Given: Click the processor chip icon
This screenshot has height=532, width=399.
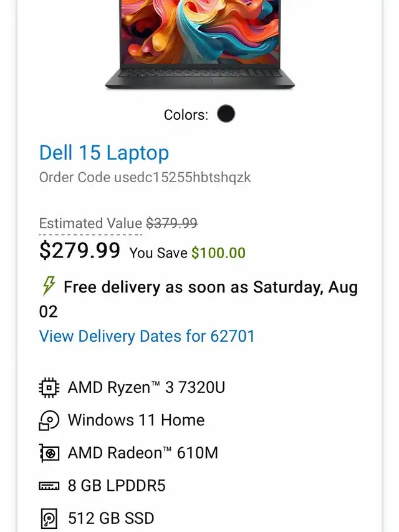Looking at the screenshot, I should pos(49,388).
